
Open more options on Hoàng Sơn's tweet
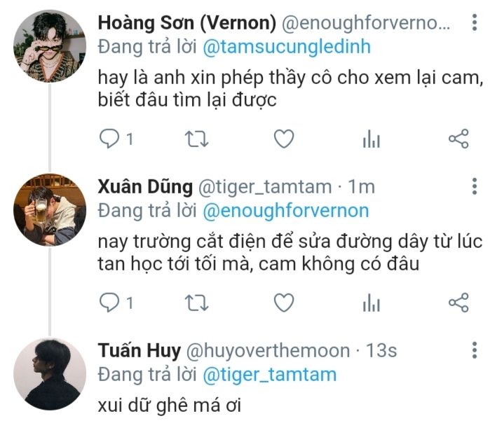475,23
